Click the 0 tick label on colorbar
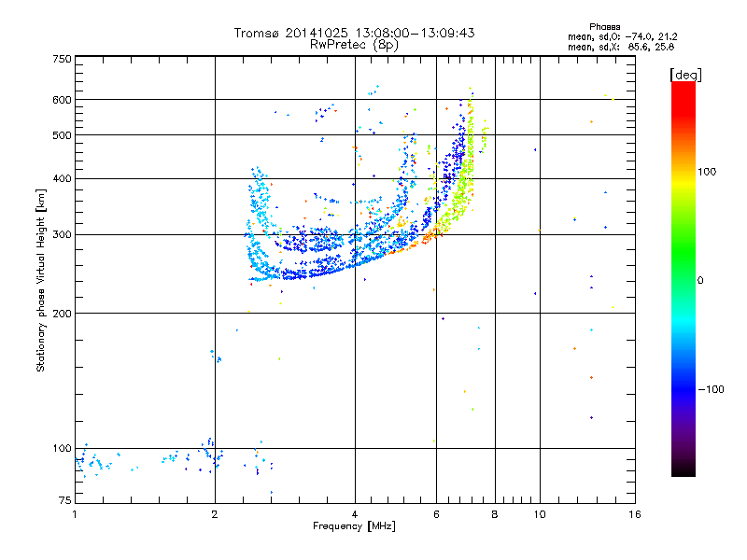 (x=700, y=281)
